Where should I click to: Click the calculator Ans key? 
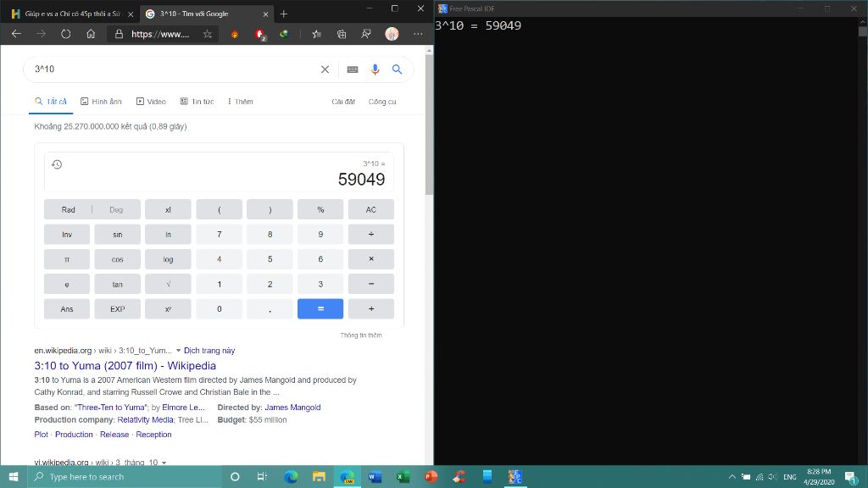67,308
